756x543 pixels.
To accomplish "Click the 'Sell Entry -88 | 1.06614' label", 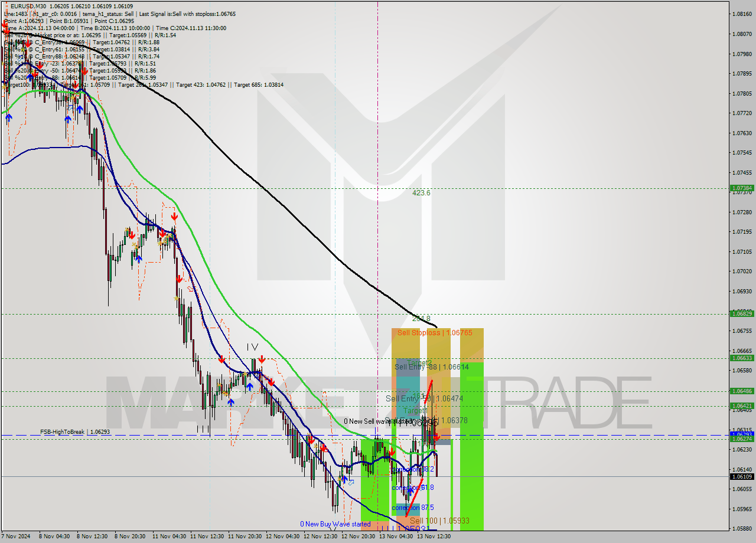I will (x=432, y=367).
